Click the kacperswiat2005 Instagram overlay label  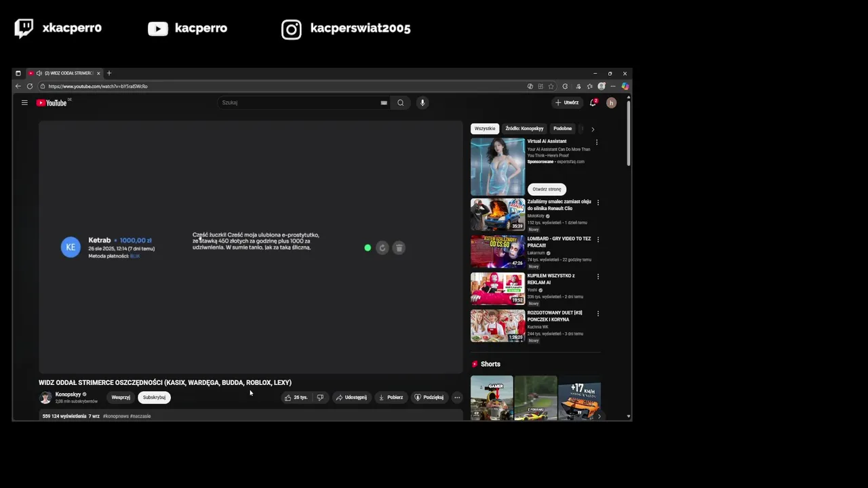point(360,28)
